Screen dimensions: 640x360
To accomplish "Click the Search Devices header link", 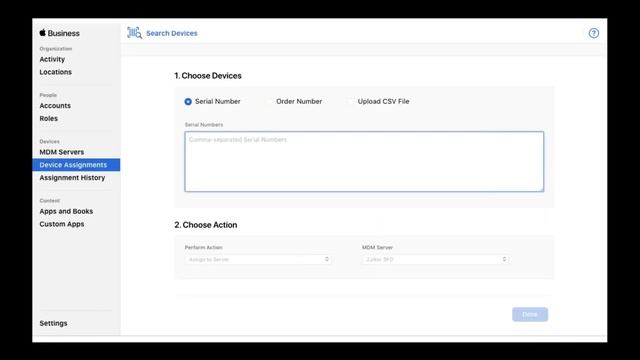I will [171, 33].
